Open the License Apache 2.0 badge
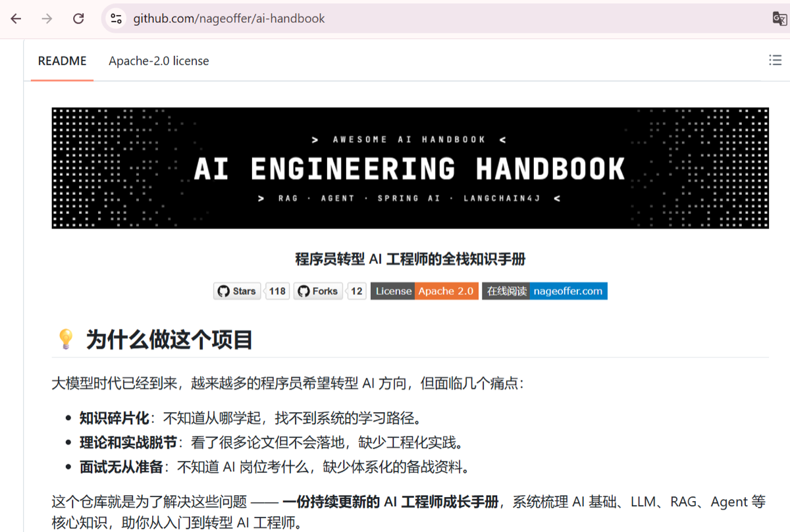 (x=425, y=291)
